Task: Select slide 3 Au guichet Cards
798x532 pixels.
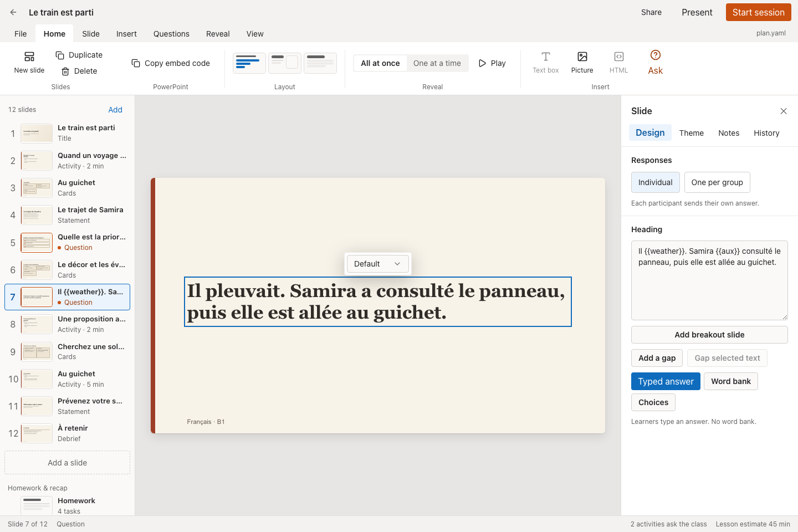Action: click(67, 188)
